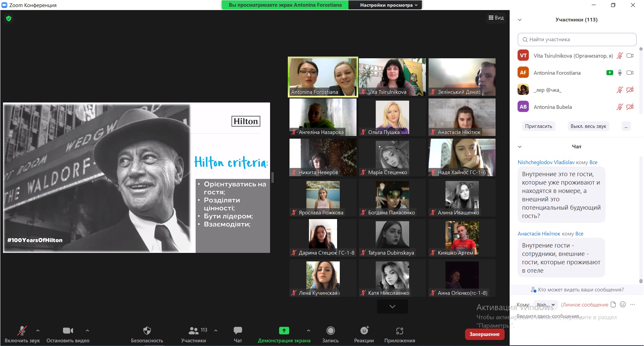Click Кто может видеть ваши сообщения link
This screenshot has height=346, width=644.
[577, 290]
